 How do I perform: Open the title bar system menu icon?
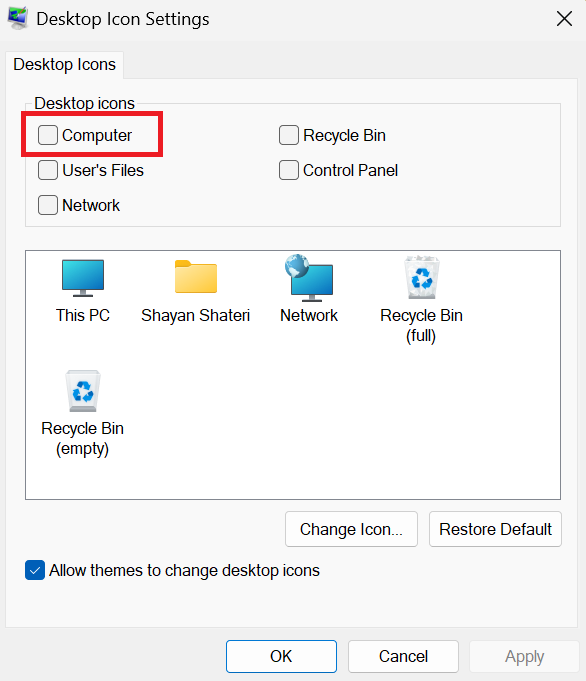click(x=18, y=19)
